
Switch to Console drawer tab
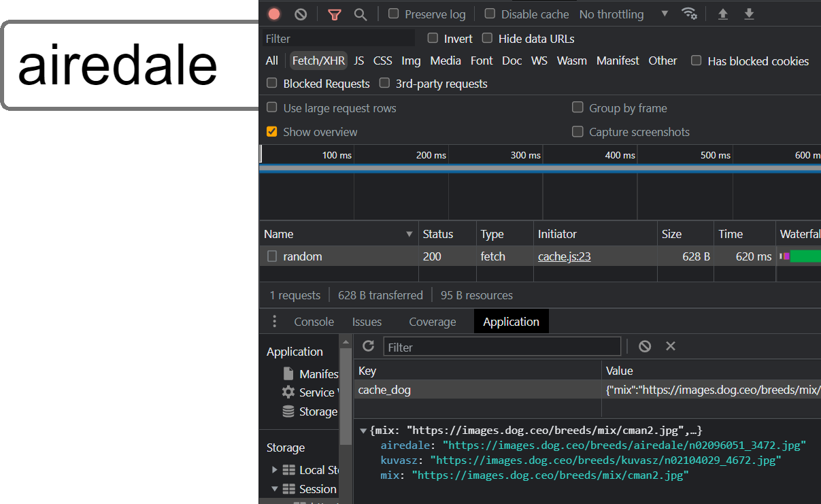point(314,322)
